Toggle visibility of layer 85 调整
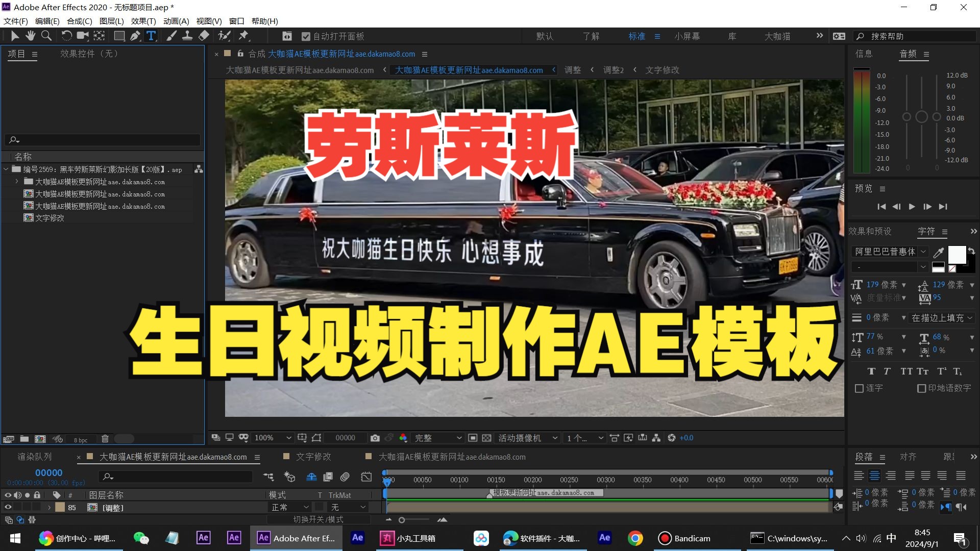The width and height of the screenshot is (980, 551). click(8, 507)
